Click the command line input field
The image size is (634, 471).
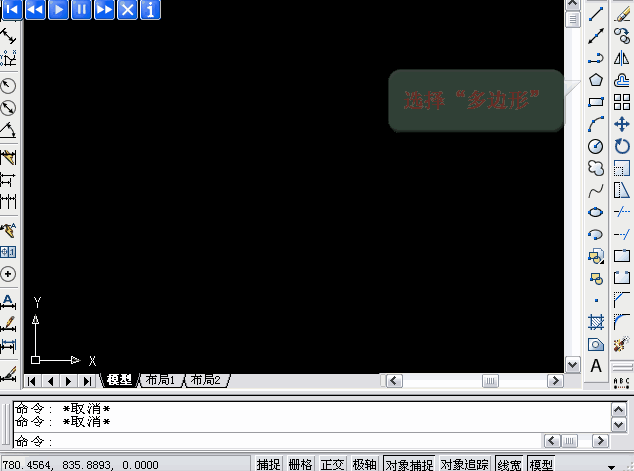[x=290, y=441]
